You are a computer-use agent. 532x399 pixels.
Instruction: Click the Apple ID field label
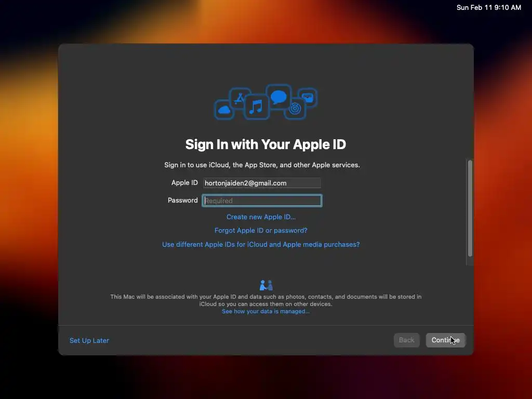(184, 182)
